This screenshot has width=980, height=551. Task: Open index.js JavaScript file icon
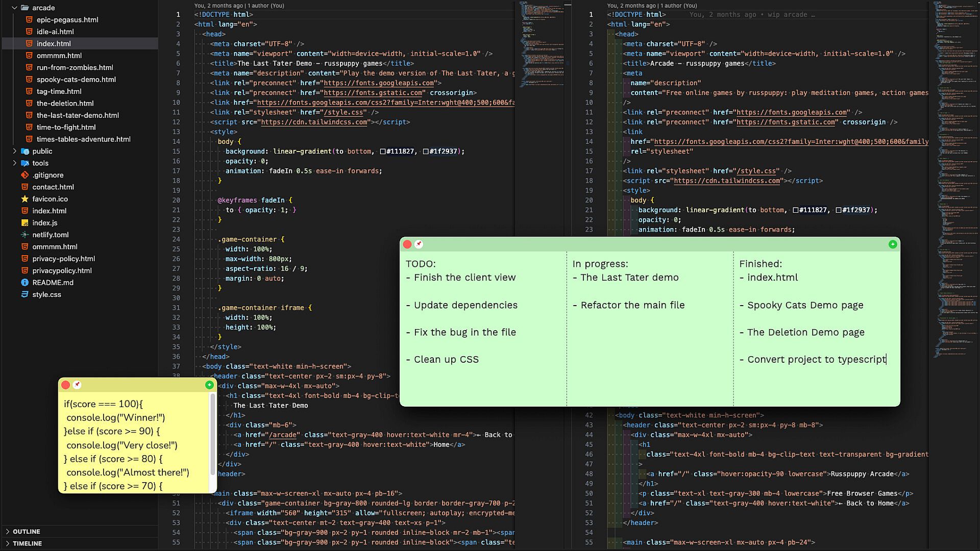click(24, 223)
